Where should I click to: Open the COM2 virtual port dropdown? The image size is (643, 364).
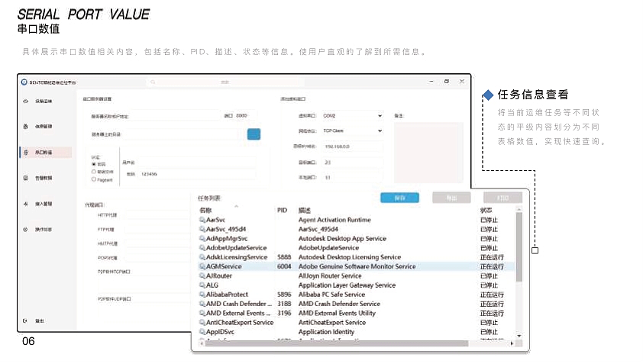click(352, 115)
